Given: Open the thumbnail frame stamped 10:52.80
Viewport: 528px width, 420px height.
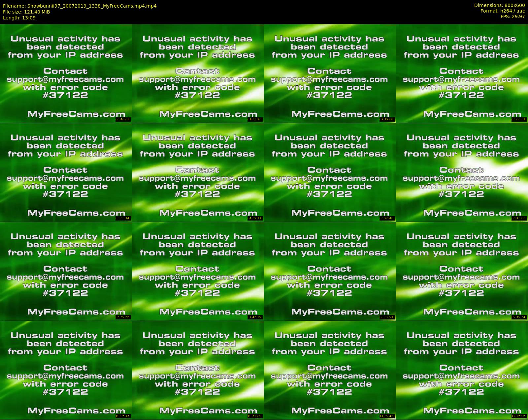Looking at the screenshot, I should pyautogui.click(x=198, y=370).
